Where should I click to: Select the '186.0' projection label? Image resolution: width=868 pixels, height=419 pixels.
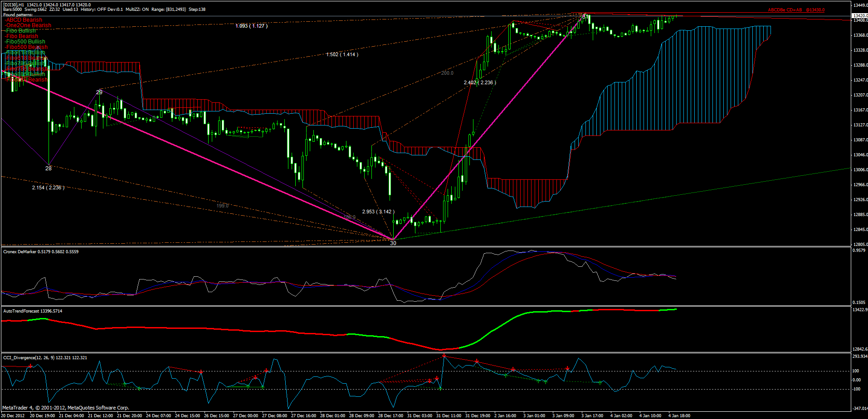tap(349, 217)
